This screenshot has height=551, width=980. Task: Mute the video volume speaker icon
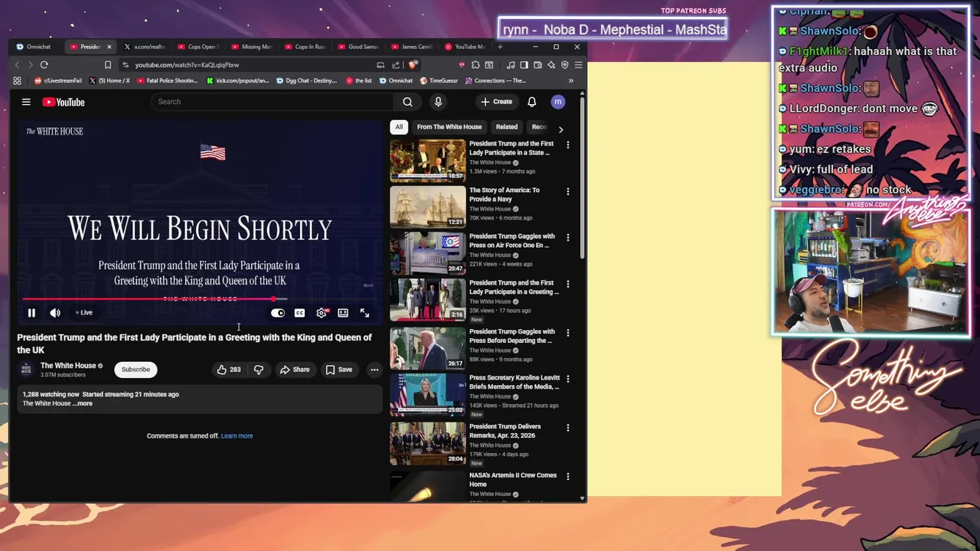(55, 313)
